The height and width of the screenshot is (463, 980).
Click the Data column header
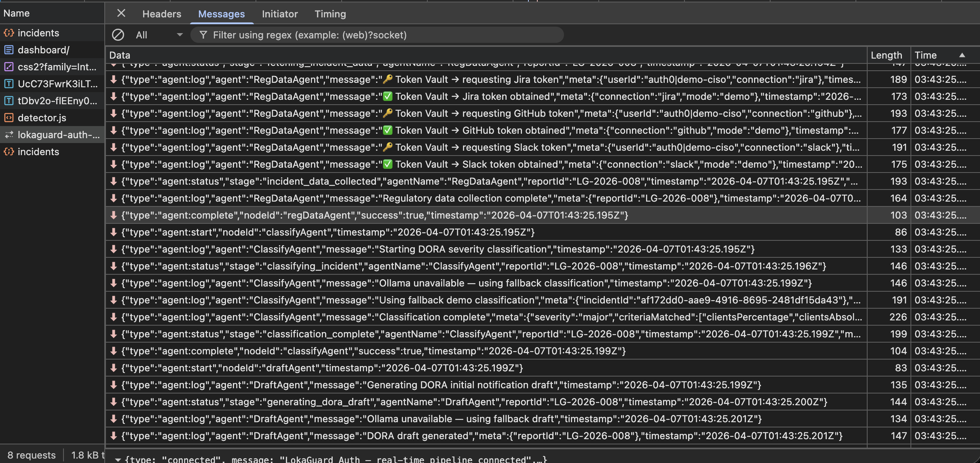[x=120, y=55]
